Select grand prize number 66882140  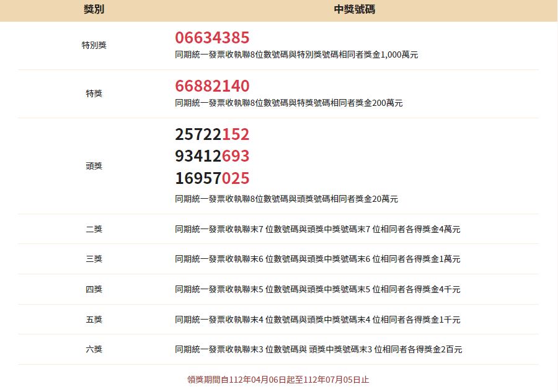[x=212, y=86]
